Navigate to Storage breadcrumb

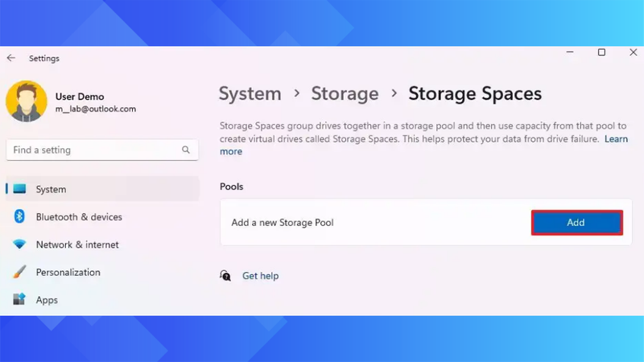click(345, 93)
